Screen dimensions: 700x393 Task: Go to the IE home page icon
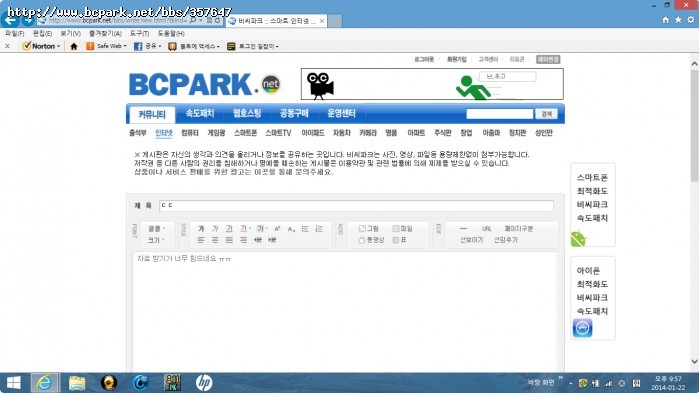(x=666, y=20)
